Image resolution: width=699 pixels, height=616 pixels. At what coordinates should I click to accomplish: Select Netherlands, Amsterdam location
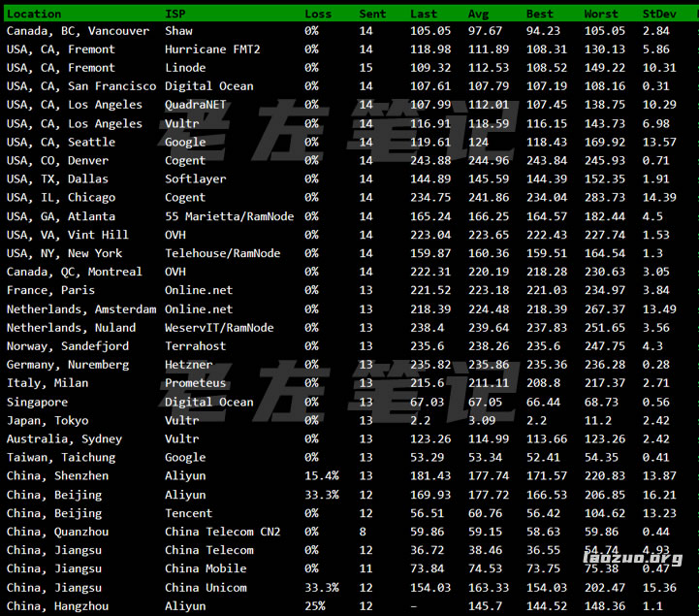tap(81, 309)
